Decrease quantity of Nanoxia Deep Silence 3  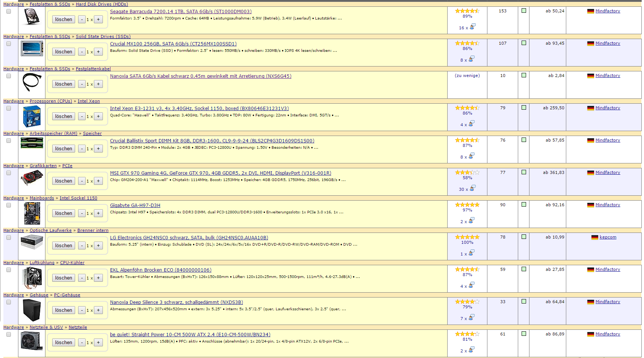point(82,310)
